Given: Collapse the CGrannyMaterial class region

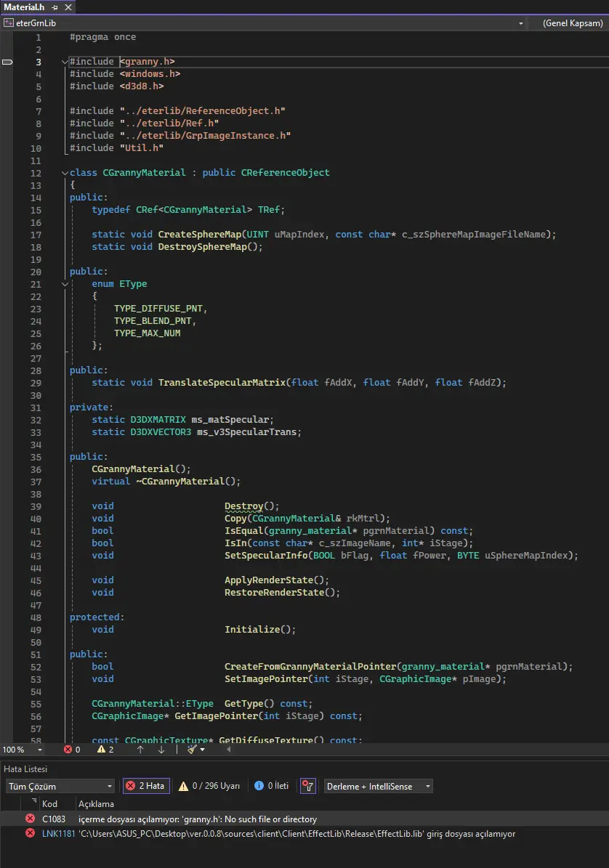Looking at the screenshot, I should [65, 173].
